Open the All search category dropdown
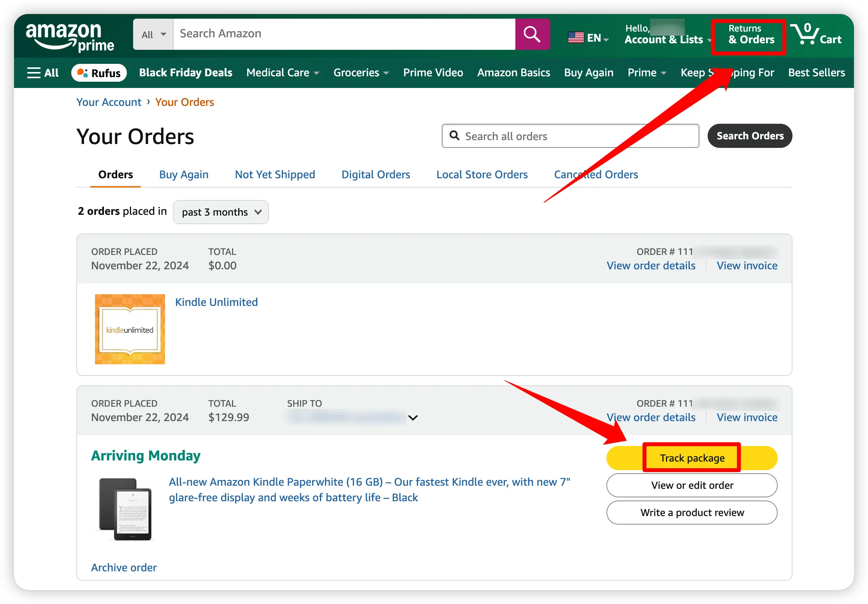Screen dimensions: 868x604 pyautogui.click(x=153, y=34)
